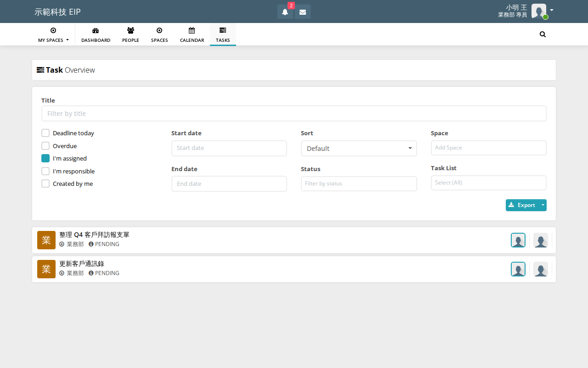Open the notifications bell icon
This screenshot has height=368, width=588.
pos(285,12)
